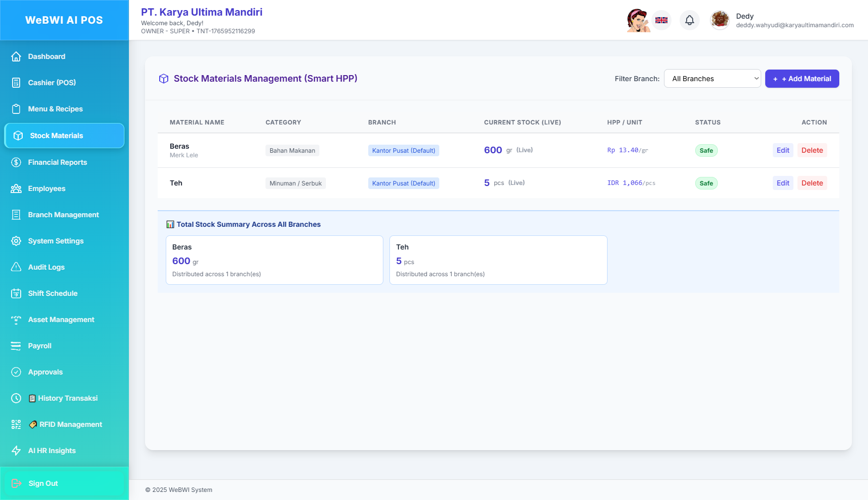
Task: Click the RFID Management QR code icon
Action: point(16,424)
